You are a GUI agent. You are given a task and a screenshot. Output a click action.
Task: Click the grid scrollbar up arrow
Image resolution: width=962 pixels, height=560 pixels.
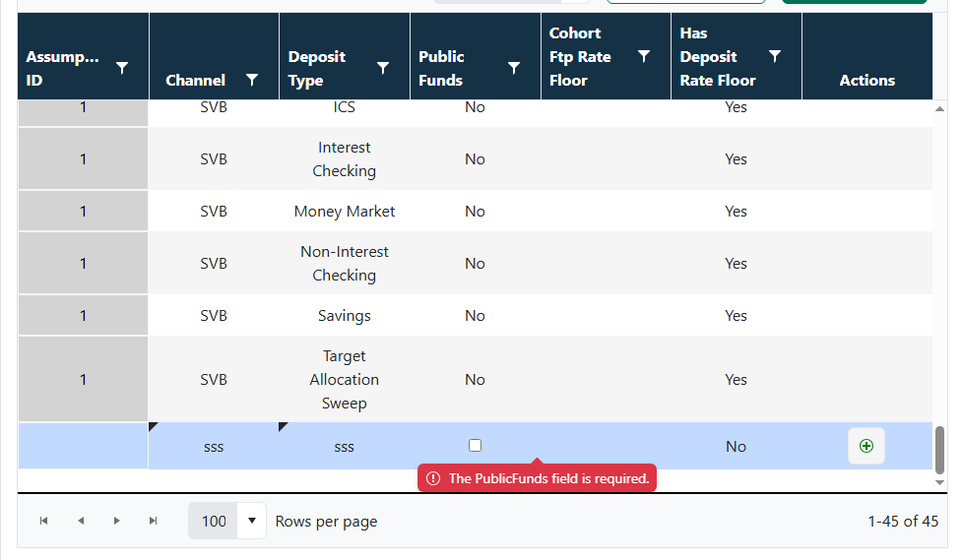(x=939, y=109)
